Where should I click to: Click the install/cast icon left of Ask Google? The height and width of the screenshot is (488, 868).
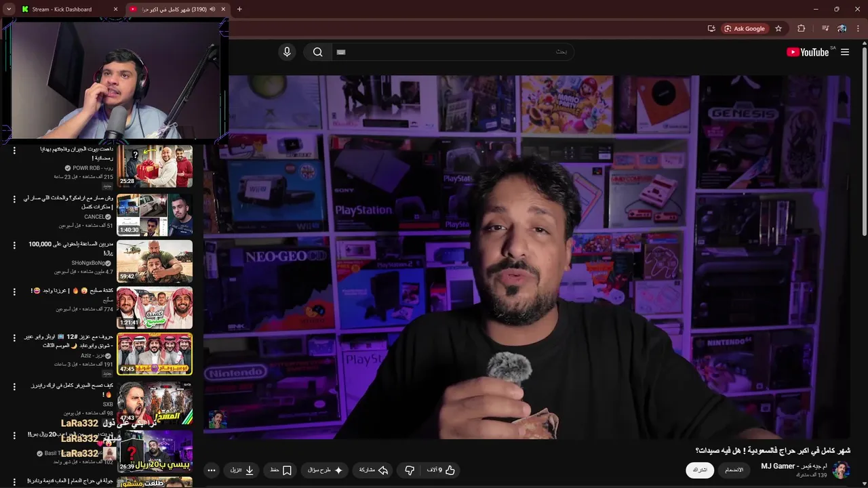click(711, 28)
